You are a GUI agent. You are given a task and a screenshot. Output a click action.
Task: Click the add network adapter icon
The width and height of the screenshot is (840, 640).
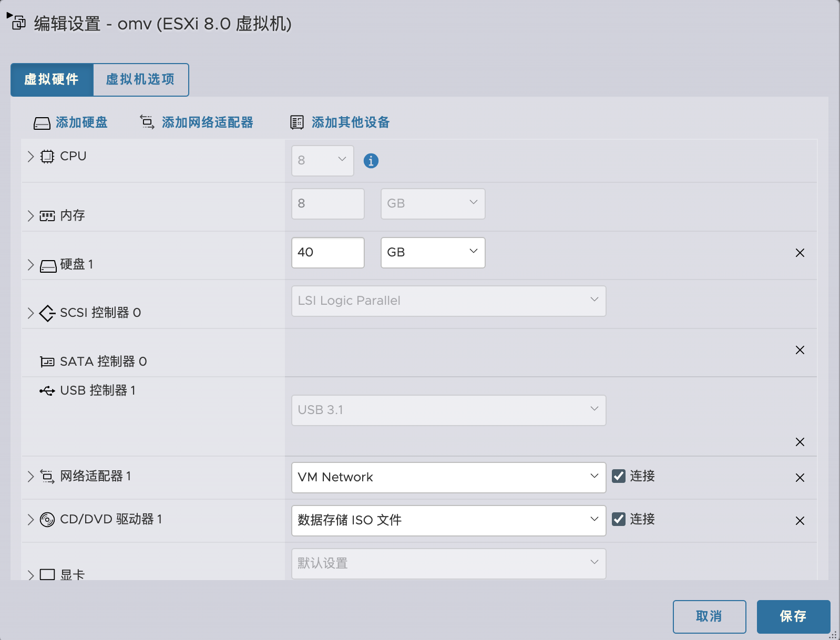pyautogui.click(x=147, y=122)
